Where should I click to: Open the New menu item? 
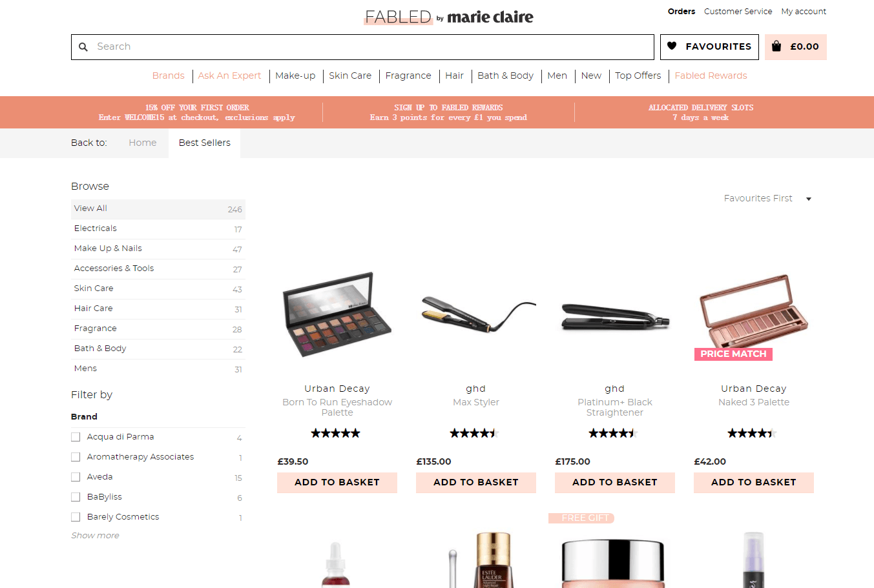point(591,76)
